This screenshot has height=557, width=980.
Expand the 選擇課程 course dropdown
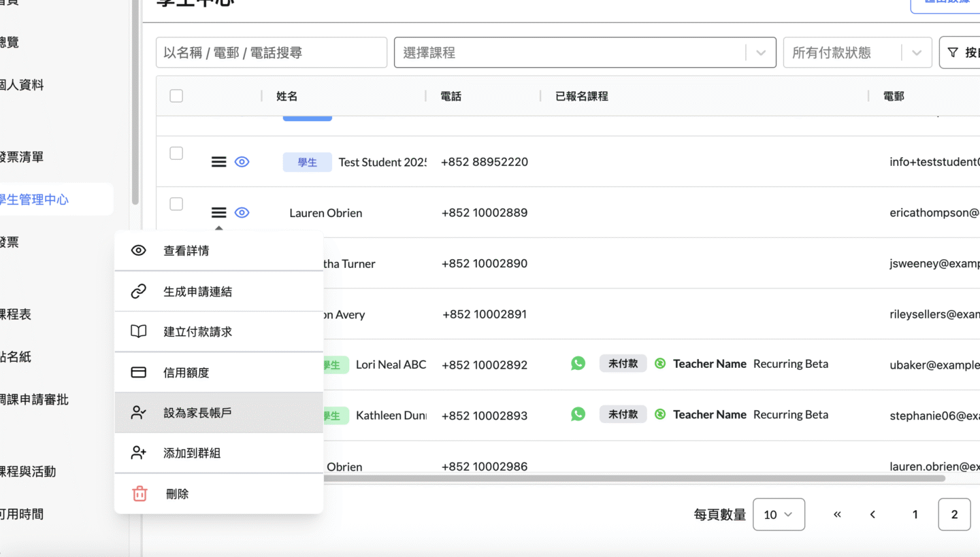pos(760,52)
